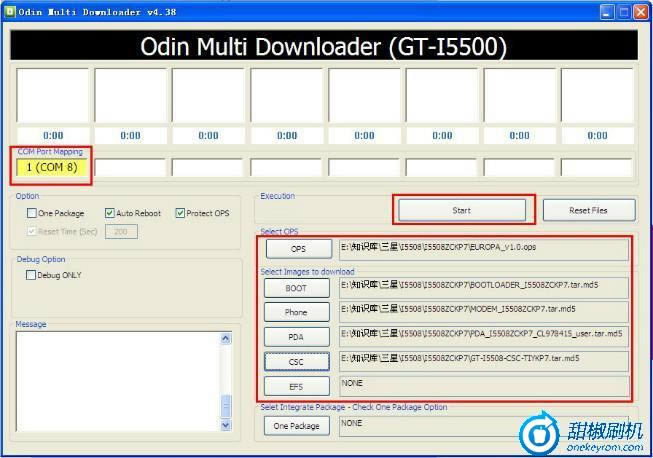Open the OPS file selector
This screenshot has width=653, height=458.
pos(299,249)
